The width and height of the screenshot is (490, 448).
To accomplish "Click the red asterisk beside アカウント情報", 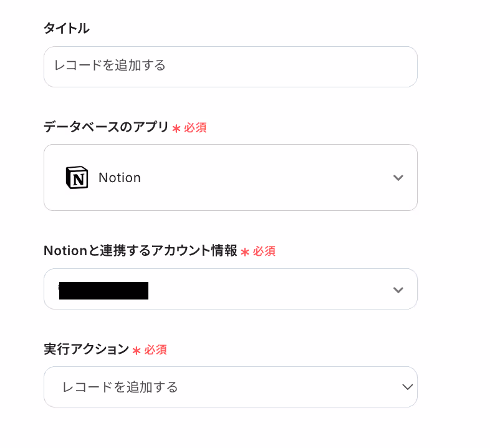I will 245,252.
